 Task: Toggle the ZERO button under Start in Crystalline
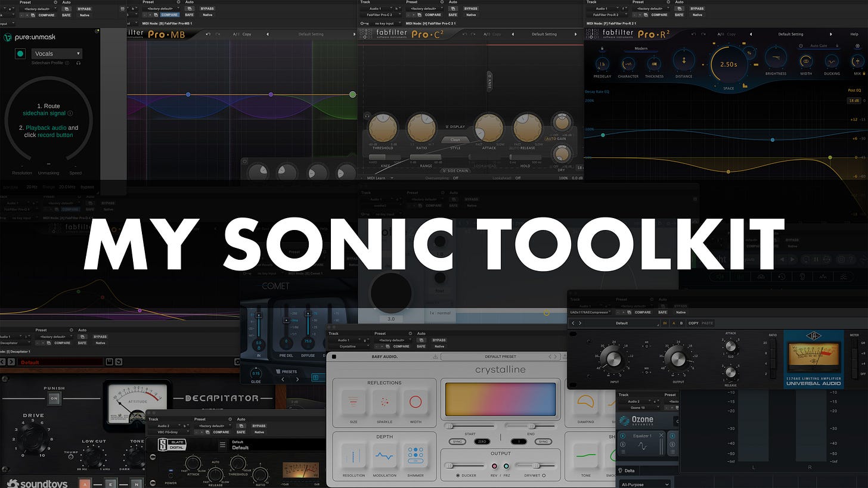482,442
